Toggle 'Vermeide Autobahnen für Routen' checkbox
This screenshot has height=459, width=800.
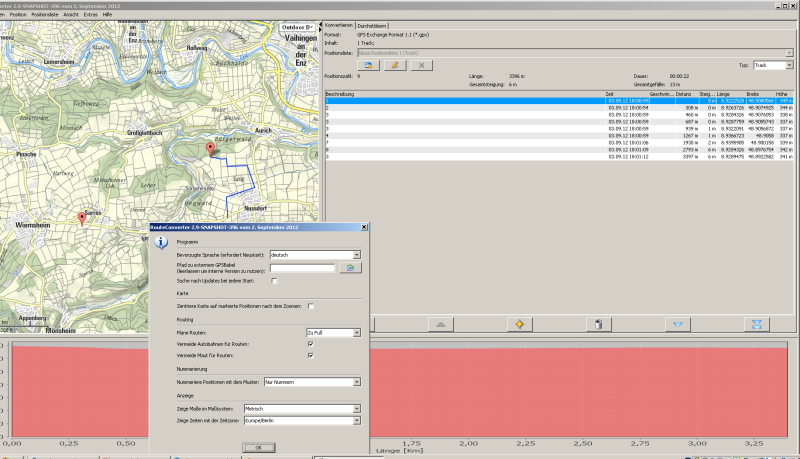311,344
